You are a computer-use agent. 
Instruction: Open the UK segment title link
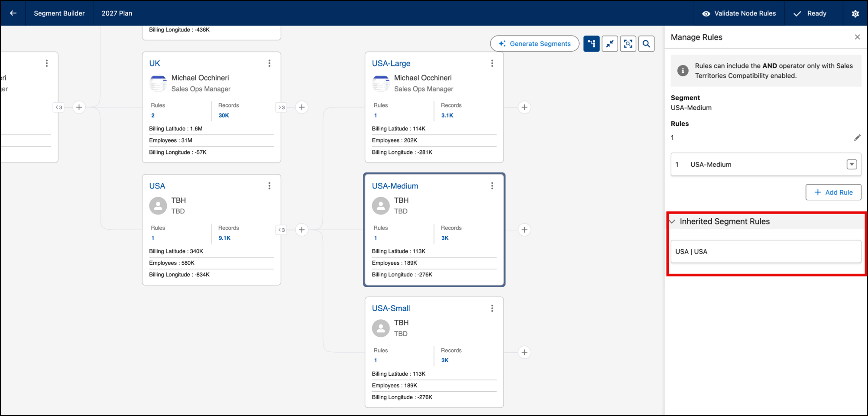[155, 63]
